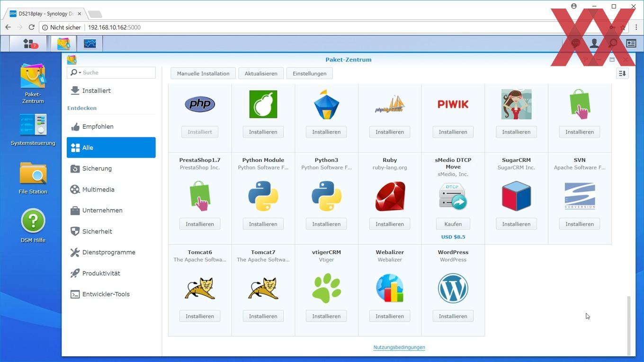This screenshot has width=644, height=362.
Task: Click Kaufen for sMedio DTCP Move
Action: 453,224
